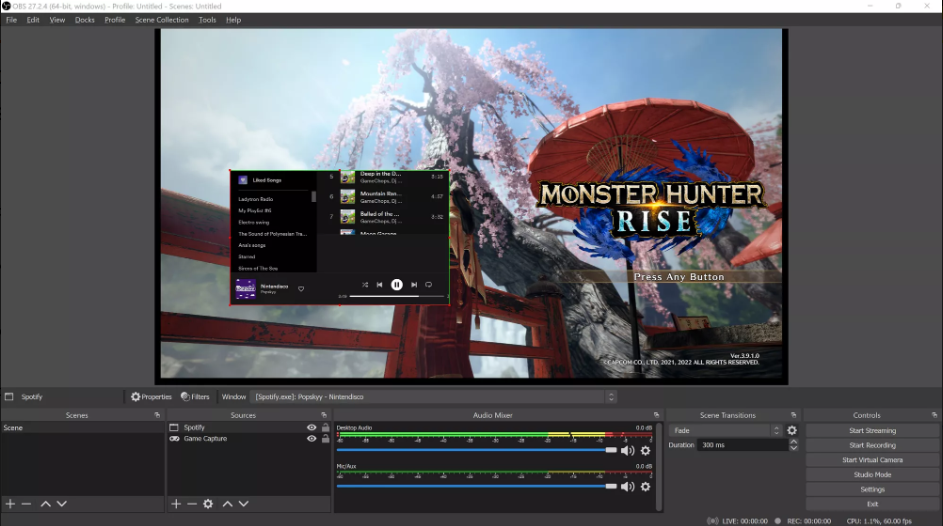The height and width of the screenshot is (526, 943).
Task: Pop out the Audio Mixer dock icon
Action: click(656, 415)
